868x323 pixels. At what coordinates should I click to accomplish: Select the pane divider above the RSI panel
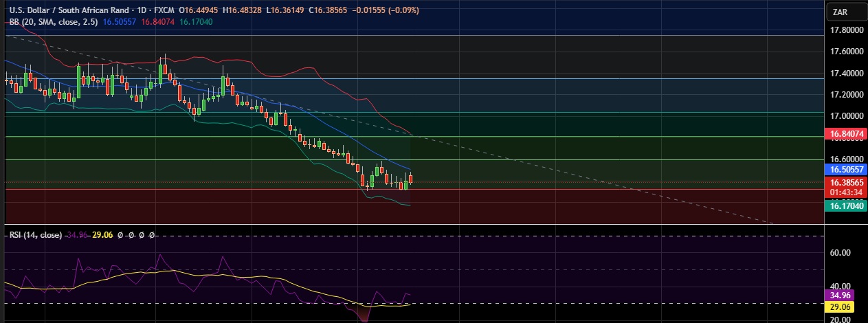tap(412, 225)
